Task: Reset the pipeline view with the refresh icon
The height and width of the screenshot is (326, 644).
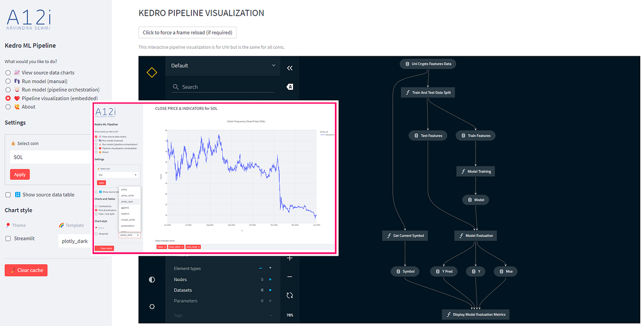Action: click(290, 295)
